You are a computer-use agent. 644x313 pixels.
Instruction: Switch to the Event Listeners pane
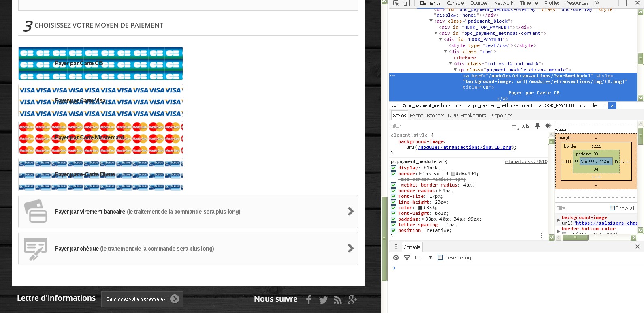tap(427, 116)
